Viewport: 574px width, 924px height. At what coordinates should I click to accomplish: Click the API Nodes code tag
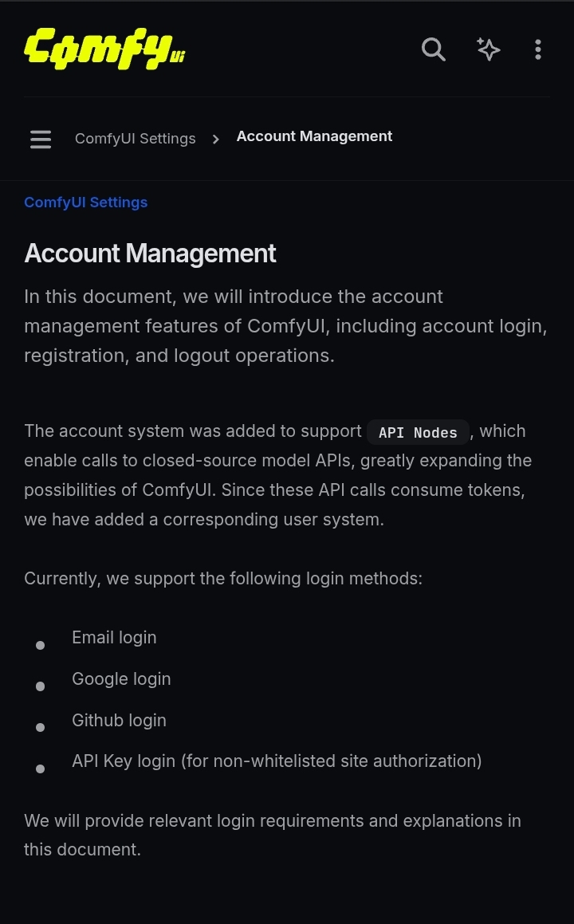(418, 433)
